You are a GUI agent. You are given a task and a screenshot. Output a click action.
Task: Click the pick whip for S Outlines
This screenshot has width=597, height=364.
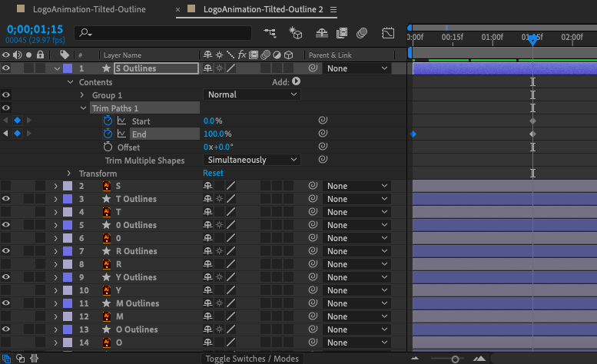click(313, 68)
